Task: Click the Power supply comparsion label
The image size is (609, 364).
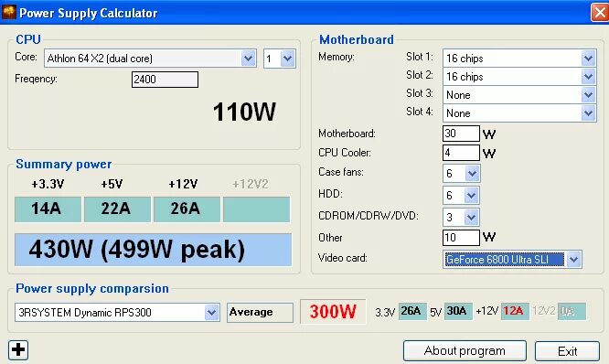Action: pyautogui.click(x=92, y=289)
